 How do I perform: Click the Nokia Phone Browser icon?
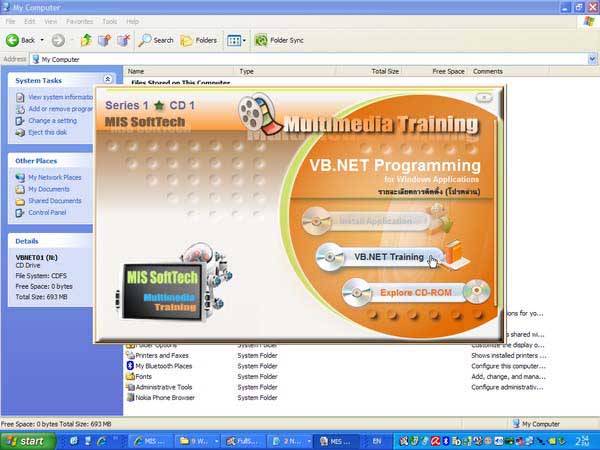point(130,398)
